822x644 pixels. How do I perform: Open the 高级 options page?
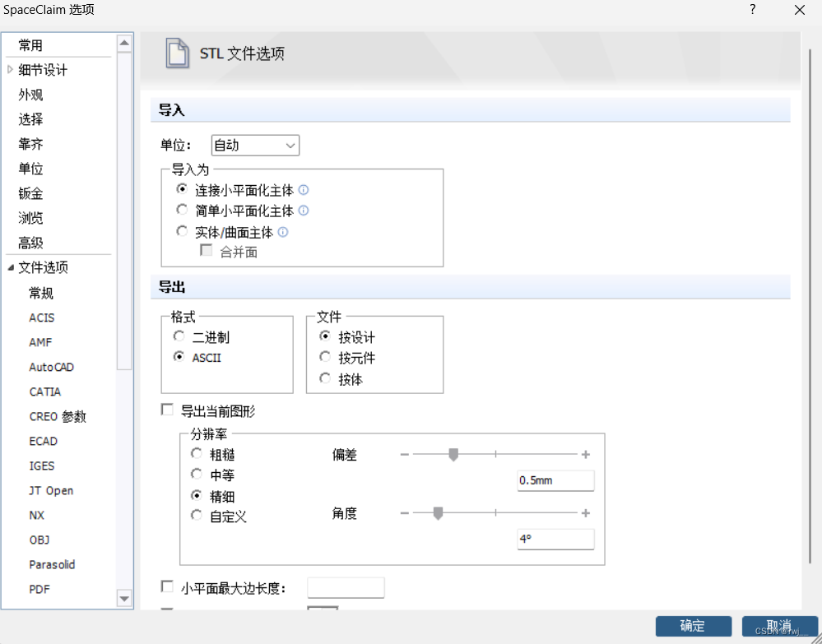pyautogui.click(x=30, y=243)
